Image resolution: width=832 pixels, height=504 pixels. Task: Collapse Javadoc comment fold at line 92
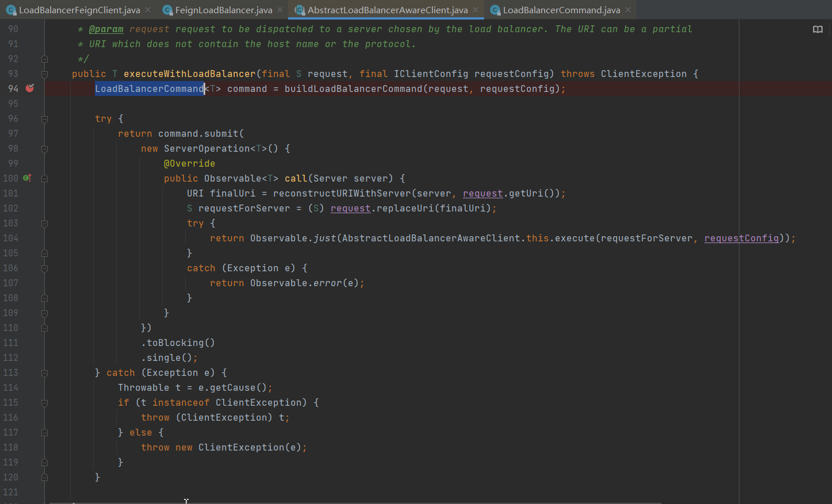44,59
